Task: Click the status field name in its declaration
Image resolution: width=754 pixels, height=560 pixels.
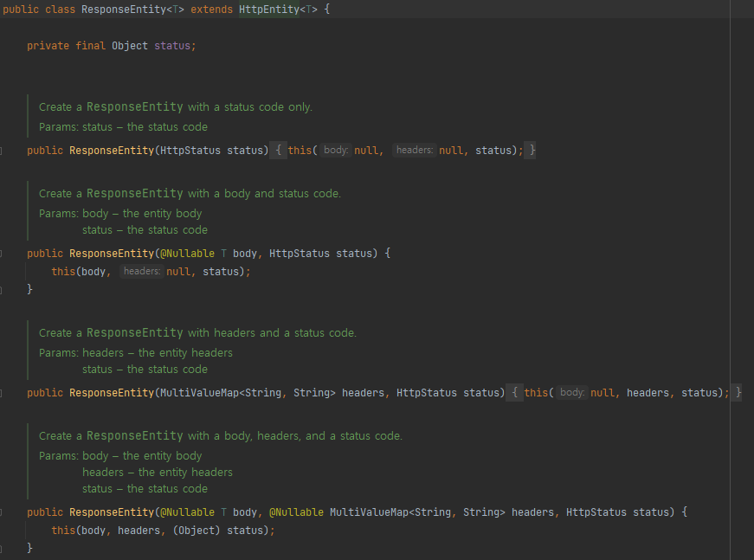Action: pyautogui.click(x=172, y=46)
